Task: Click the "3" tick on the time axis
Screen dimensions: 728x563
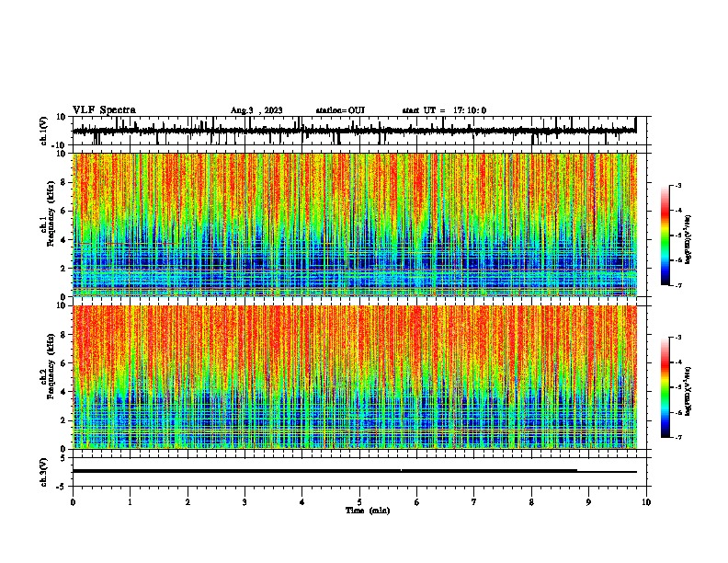Action: tap(245, 501)
